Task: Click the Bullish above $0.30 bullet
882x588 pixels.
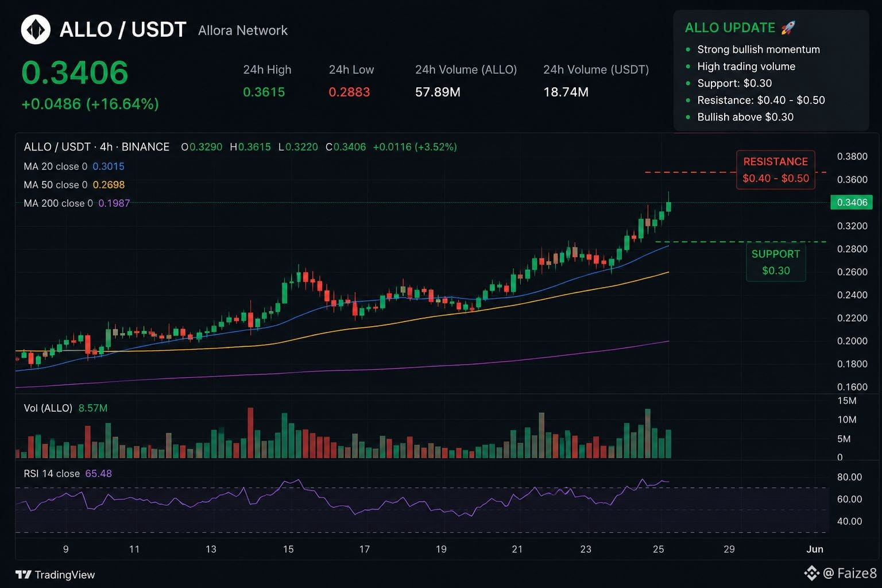Action: pyautogui.click(x=745, y=117)
